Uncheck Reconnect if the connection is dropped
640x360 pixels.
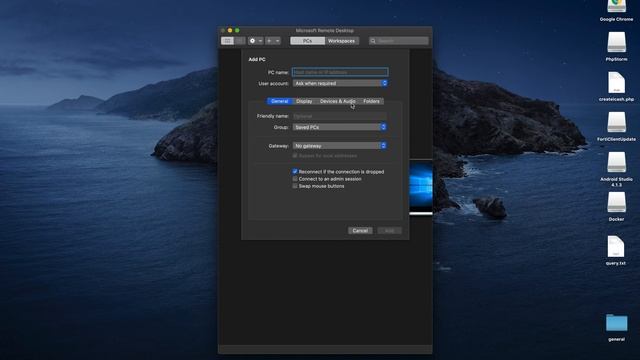(x=295, y=171)
